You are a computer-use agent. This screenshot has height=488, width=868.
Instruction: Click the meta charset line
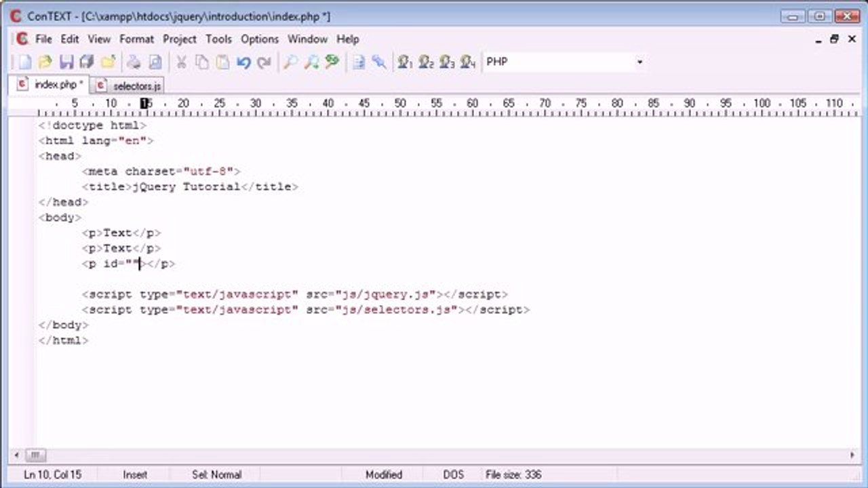coord(161,171)
